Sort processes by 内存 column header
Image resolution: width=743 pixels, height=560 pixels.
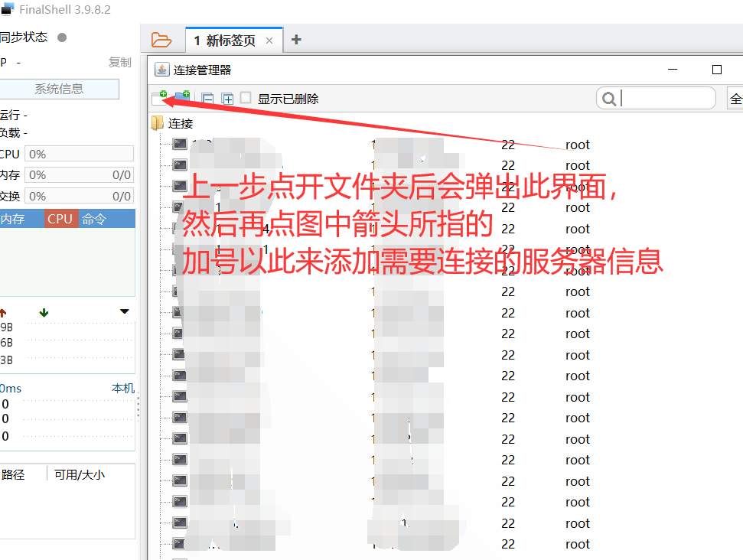click(14, 219)
